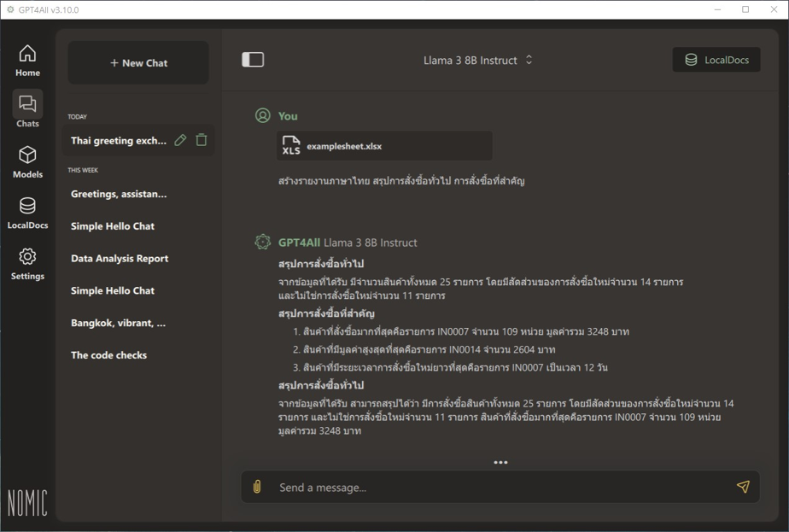789x532 pixels.
Task: Open the Home page from sidebar
Action: pyautogui.click(x=27, y=61)
